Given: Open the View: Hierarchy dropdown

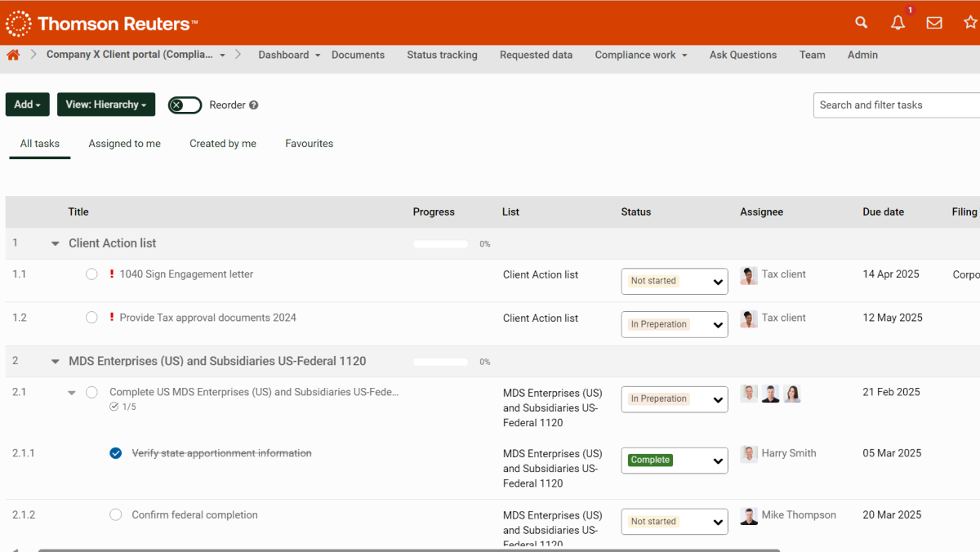Looking at the screenshot, I should [106, 105].
